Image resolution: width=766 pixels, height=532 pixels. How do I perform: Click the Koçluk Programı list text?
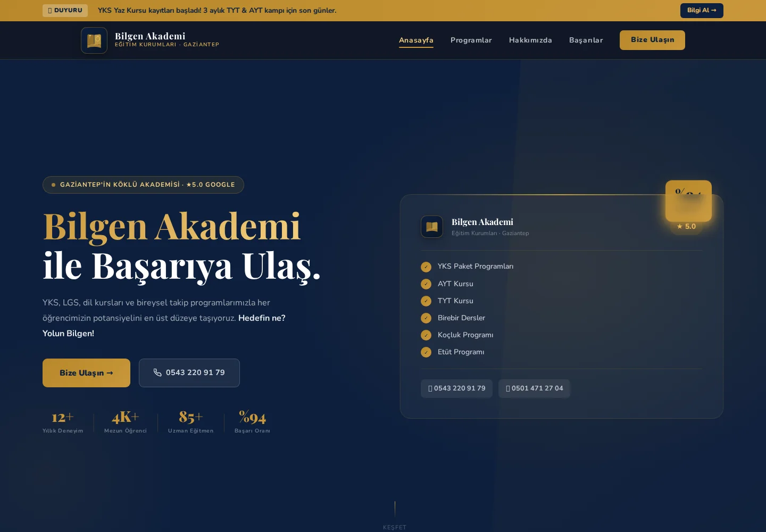point(465,335)
